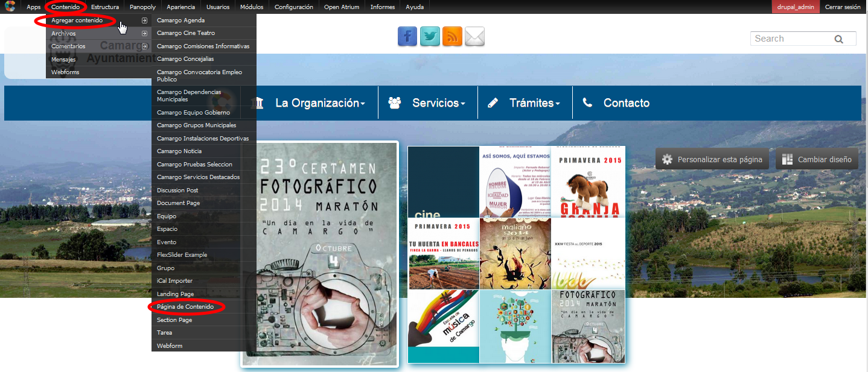Open the Ayuda admin menu
The image size is (868, 372).
click(x=415, y=7)
